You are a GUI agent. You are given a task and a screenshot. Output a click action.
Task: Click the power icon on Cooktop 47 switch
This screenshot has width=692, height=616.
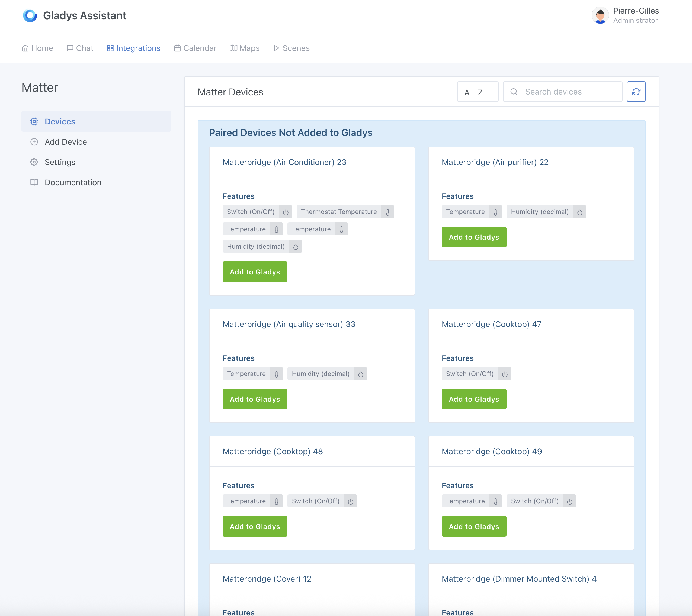click(x=505, y=374)
